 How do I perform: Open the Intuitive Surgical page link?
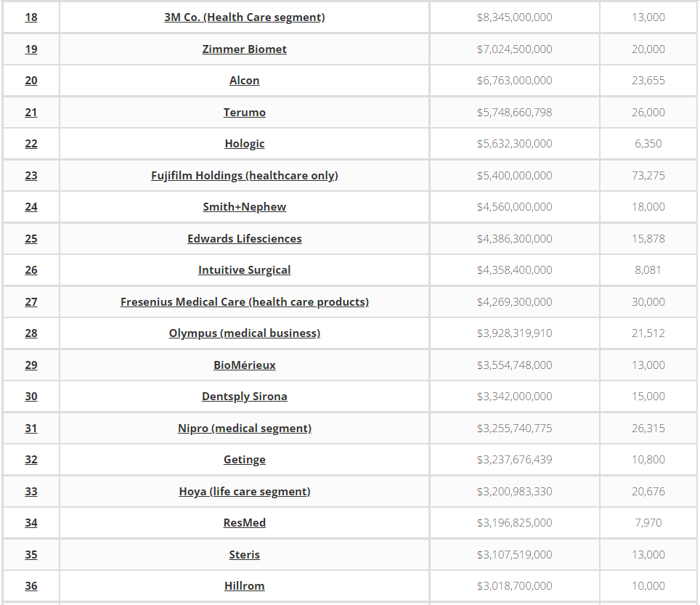point(244,270)
